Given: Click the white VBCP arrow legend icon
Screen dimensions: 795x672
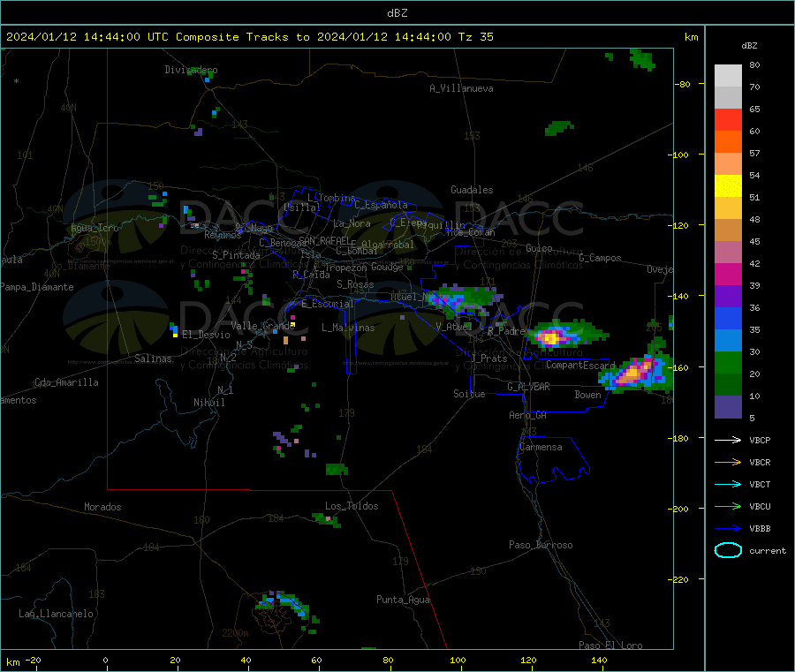Looking at the screenshot, I should point(728,440).
